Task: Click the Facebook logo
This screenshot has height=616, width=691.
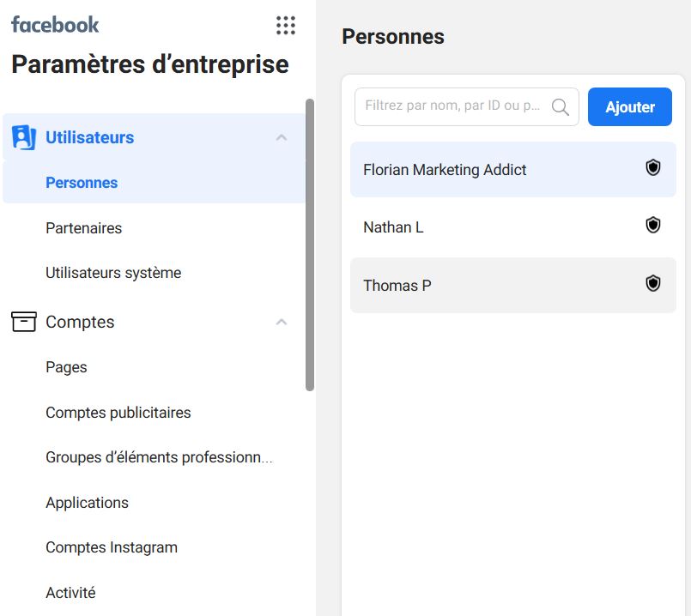Action: pos(55,25)
